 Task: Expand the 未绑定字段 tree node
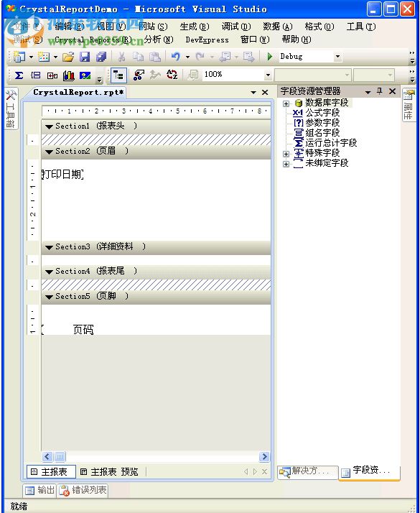(x=286, y=164)
